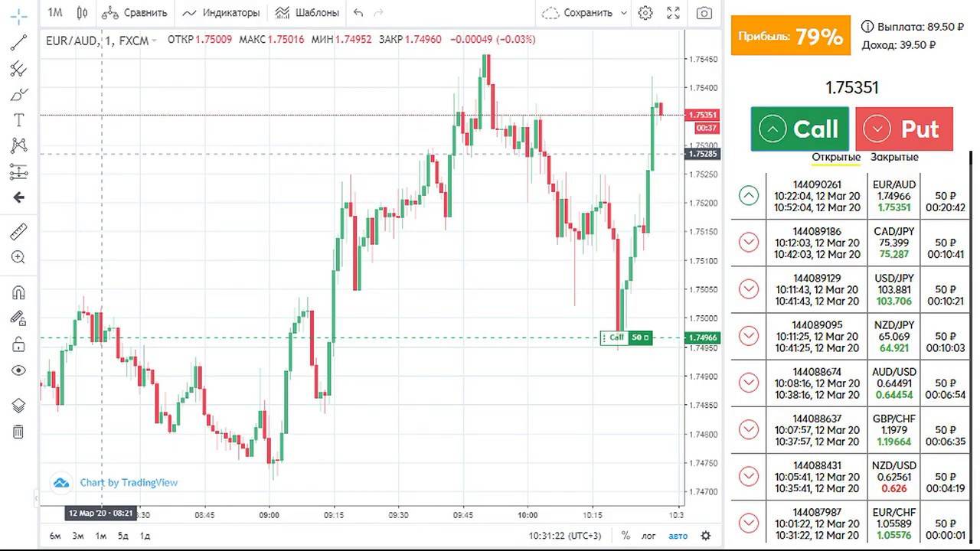This screenshot has height=551, width=980.
Task: Toggle auto scale авто
Action: [678, 536]
